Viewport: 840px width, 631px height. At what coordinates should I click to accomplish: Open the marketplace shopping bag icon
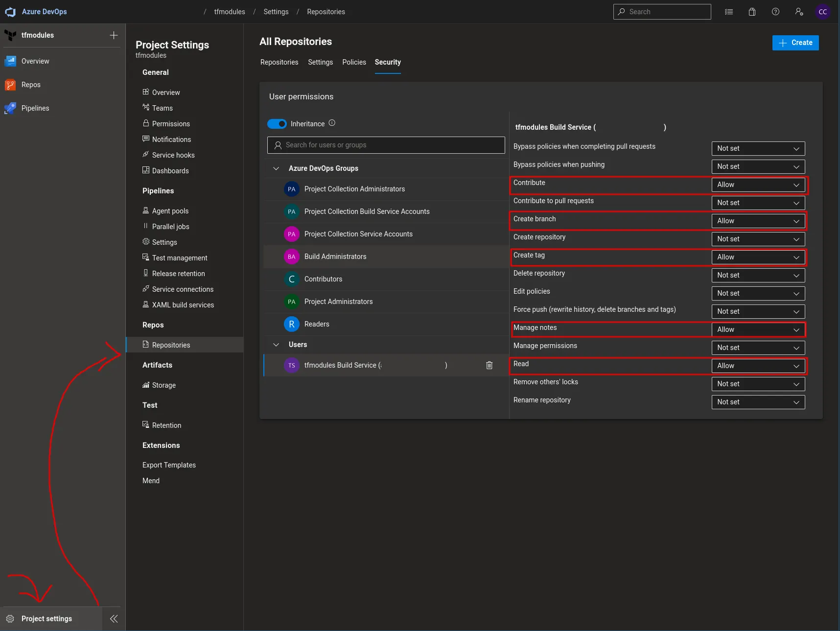tap(752, 12)
